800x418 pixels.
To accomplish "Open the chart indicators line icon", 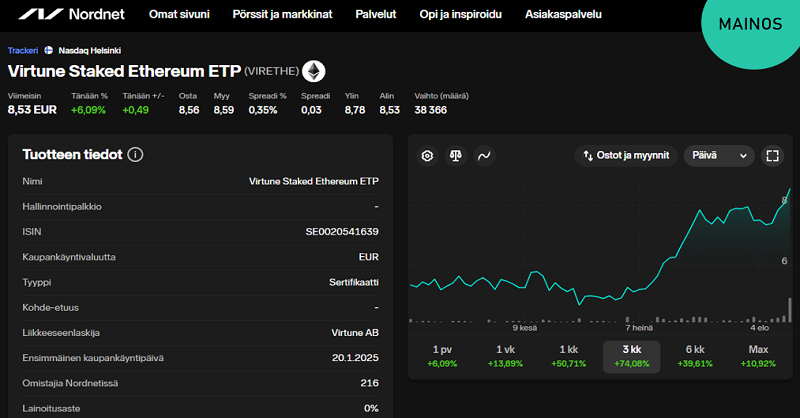I will coord(484,156).
